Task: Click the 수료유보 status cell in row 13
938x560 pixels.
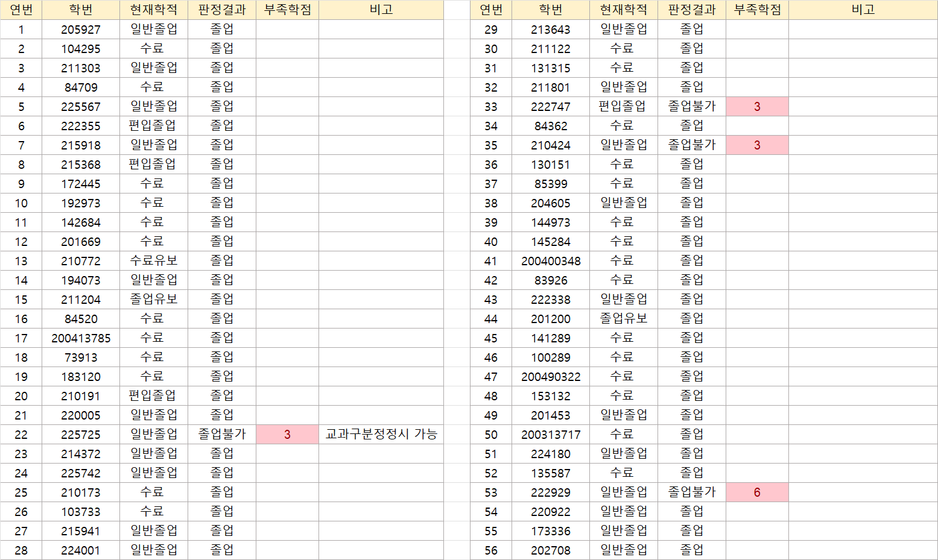Action: [154, 261]
